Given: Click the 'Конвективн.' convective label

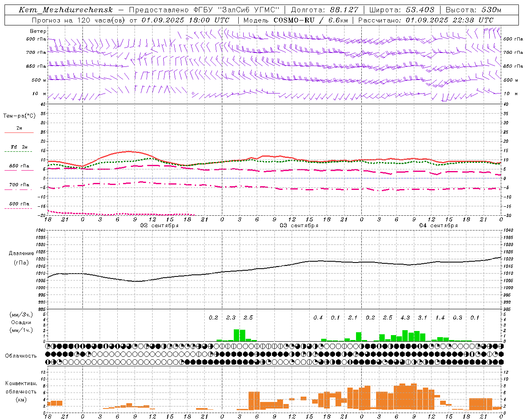Looking at the screenshot, I should pyautogui.click(x=21, y=383).
